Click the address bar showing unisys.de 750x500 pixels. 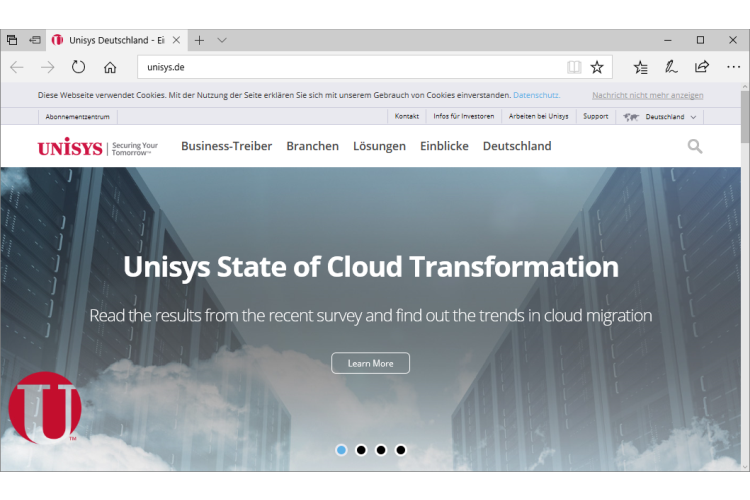(x=350, y=67)
